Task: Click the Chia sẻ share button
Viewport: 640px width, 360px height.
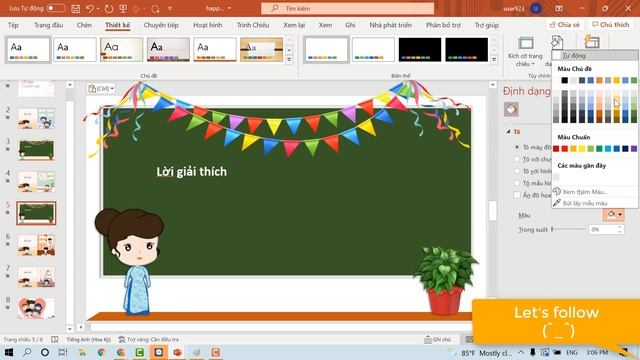Action: click(x=565, y=25)
